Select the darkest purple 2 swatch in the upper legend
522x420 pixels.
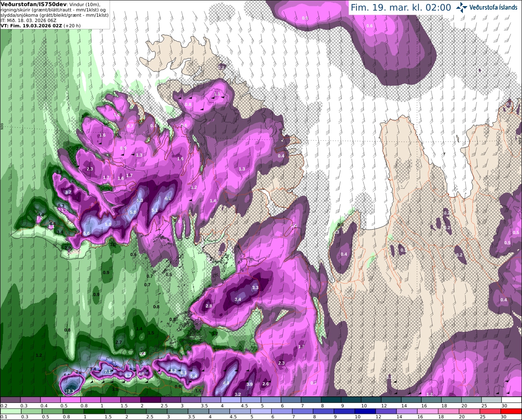point(150,400)
